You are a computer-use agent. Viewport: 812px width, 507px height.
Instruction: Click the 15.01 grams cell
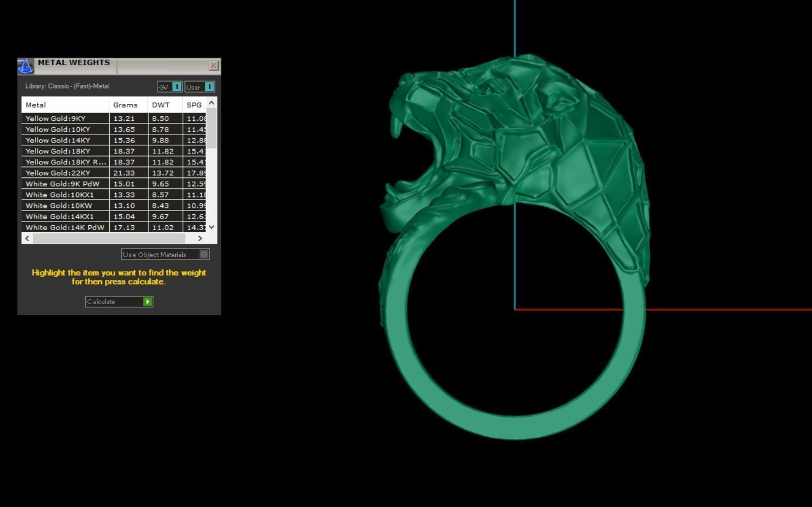click(x=128, y=183)
